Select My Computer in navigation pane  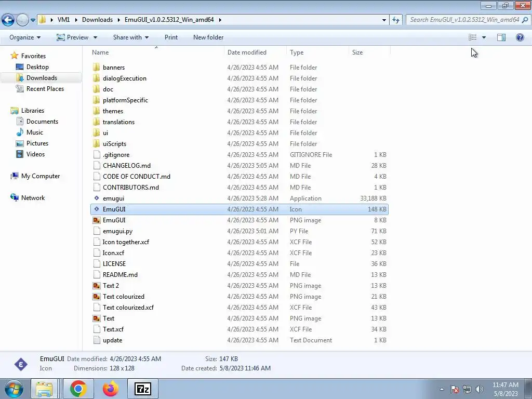click(41, 176)
